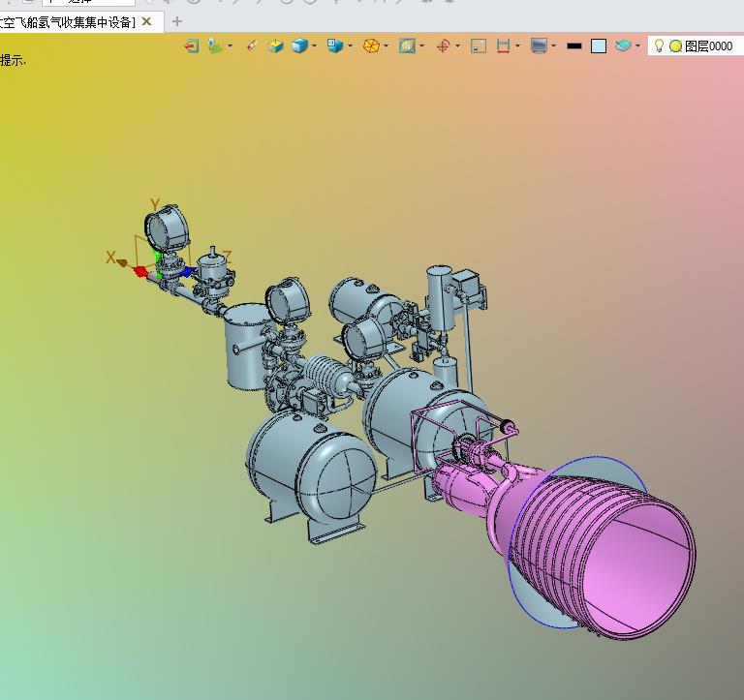The height and width of the screenshot is (700, 744).
Task: Open dropdown beside the green sketch-plane icon
Action: pos(231,46)
